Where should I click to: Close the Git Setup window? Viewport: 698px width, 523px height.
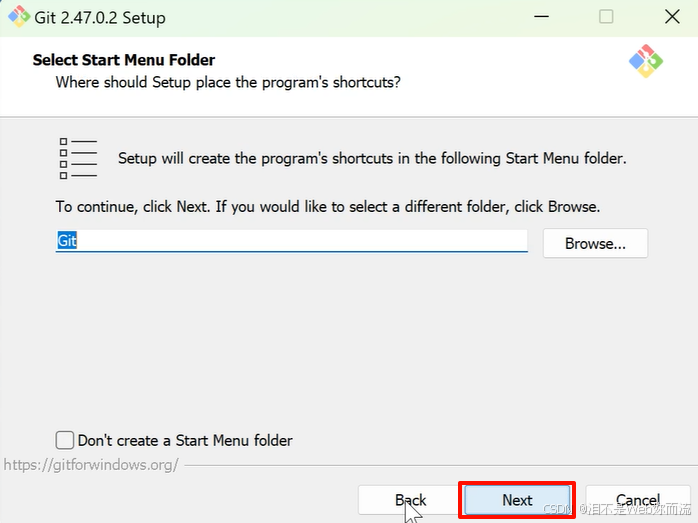tap(672, 17)
